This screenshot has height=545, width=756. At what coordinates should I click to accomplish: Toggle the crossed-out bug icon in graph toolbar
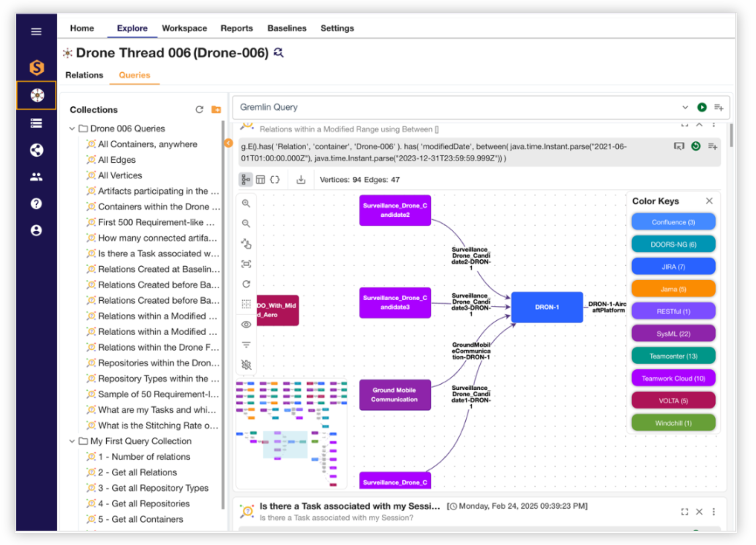[x=246, y=365]
